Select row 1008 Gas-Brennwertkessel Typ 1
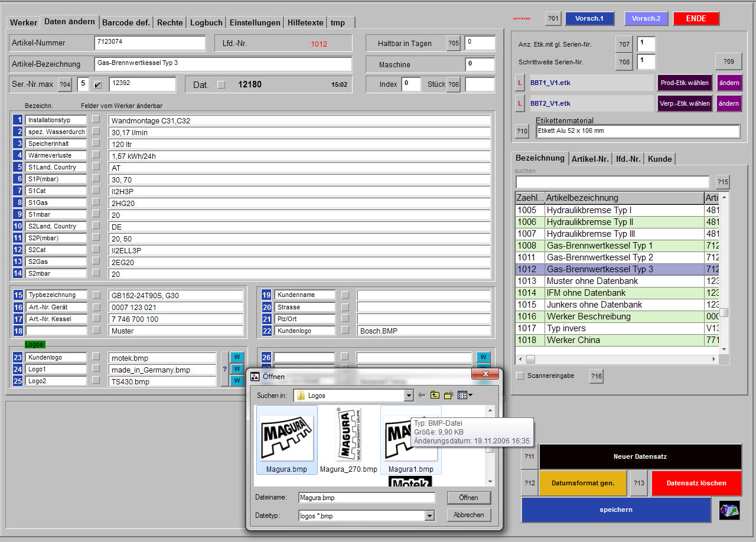This screenshot has width=756, height=542. pyautogui.click(x=617, y=246)
